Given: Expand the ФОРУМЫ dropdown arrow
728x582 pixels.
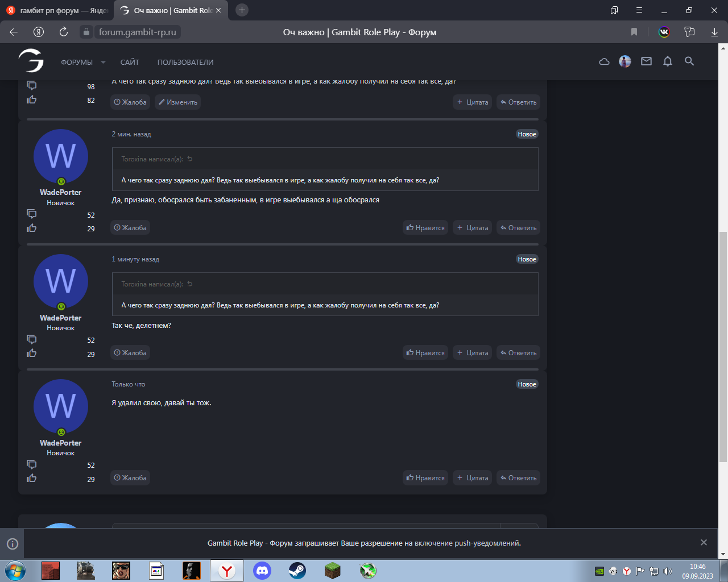Looking at the screenshot, I should coord(103,63).
